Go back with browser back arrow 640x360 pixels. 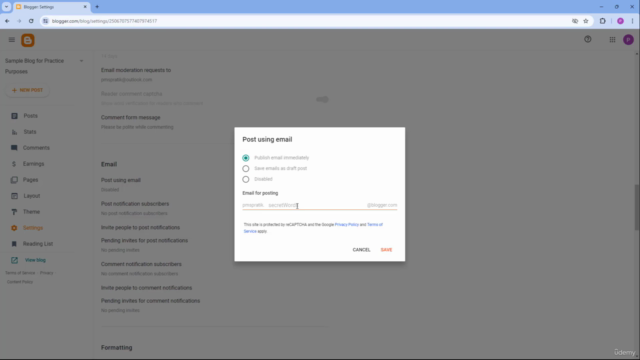tap(7, 21)
